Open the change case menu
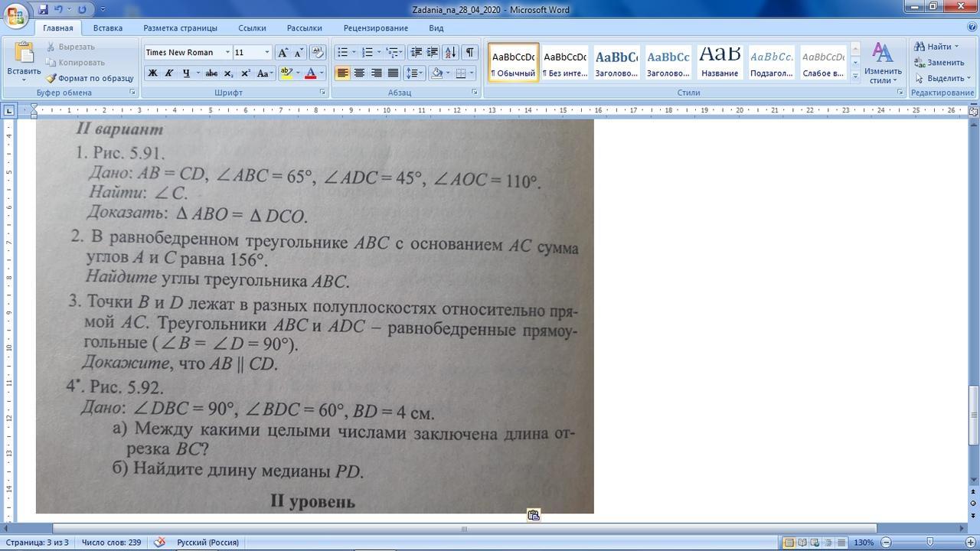Screen dimensions: 980x551 pos(264,73)
